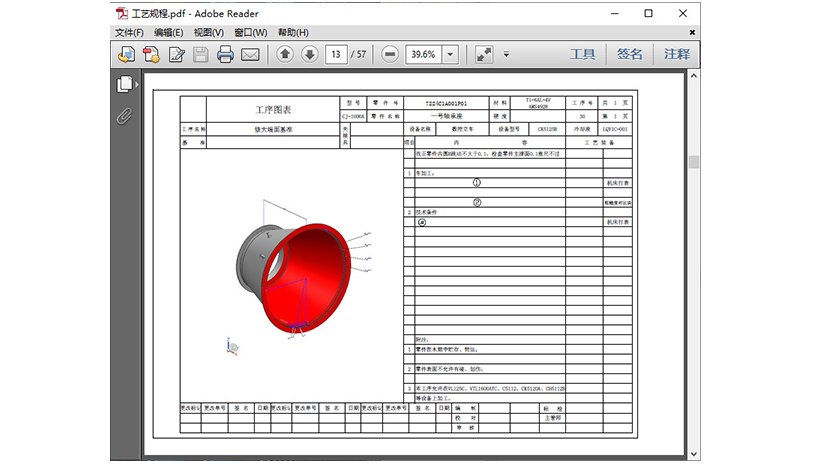The image size is (830, 467).
Task: Show the attachments paperclip panel
Action: pyautogui.click(x=125, y=115)
